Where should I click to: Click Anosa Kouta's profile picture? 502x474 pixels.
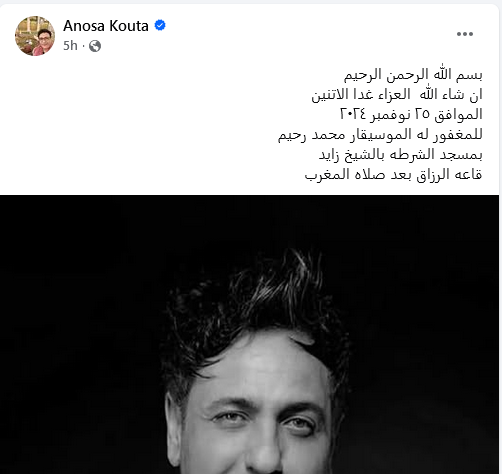(x=35, y=36)
